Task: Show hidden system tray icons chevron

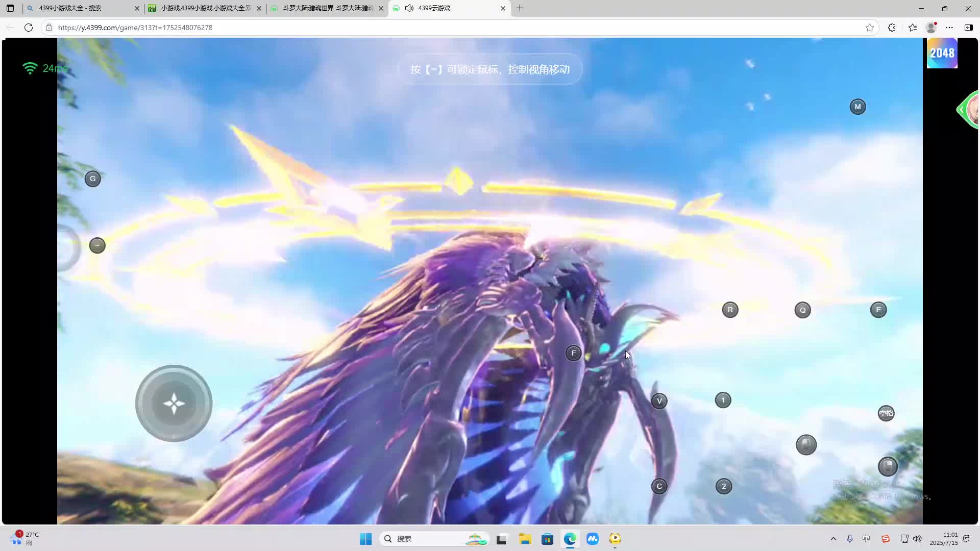Action: (x=834, y=539)
